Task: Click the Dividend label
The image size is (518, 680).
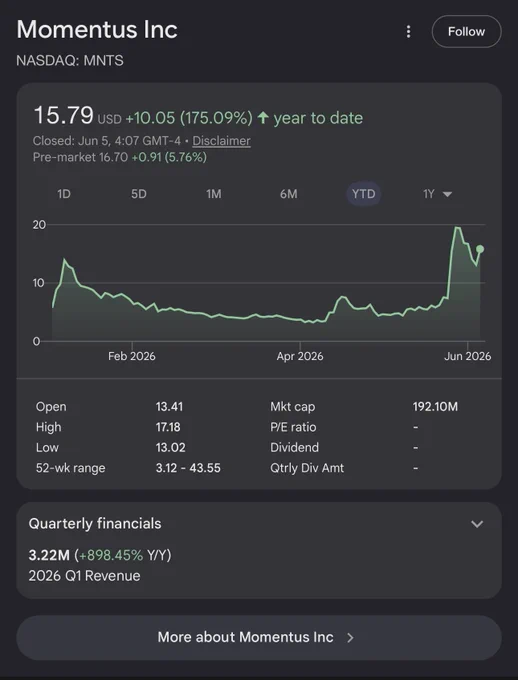Action: pyautogui.click(x=295, y=448)
